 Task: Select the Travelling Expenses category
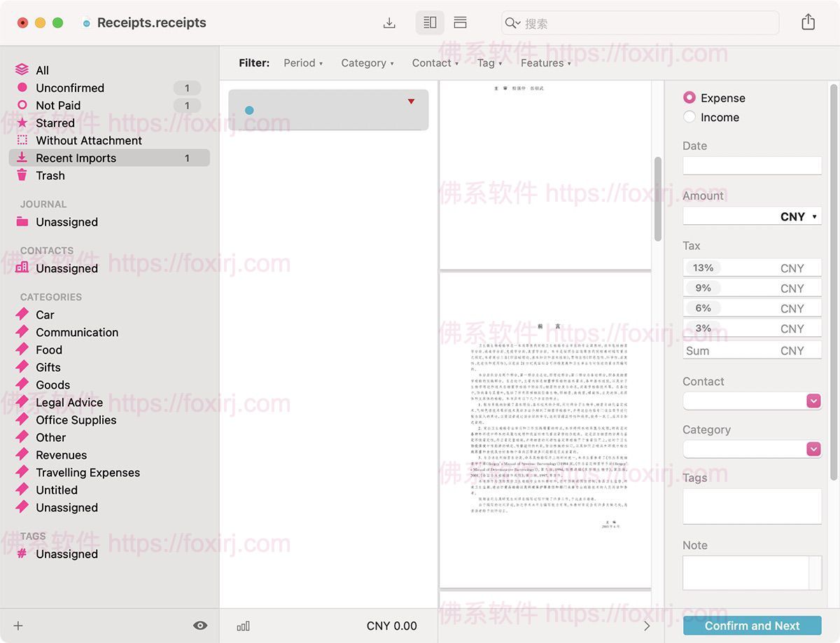87,473
